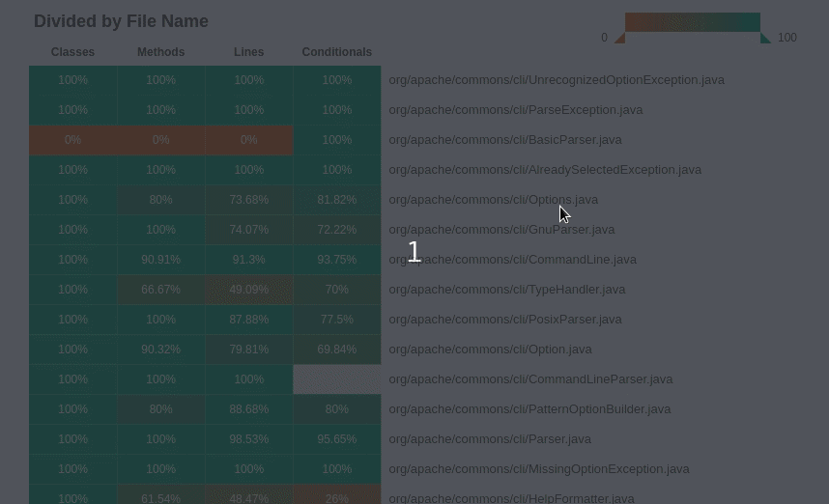Screen dimensions: 829x504
Task: Open PatternOptionBuilder.java file link
Action: pos(529,409)
